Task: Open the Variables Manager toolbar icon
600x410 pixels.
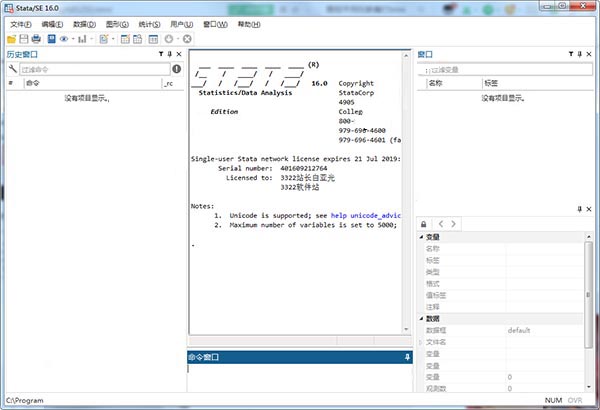Action: pyautogui.click(x=152, y=38)
